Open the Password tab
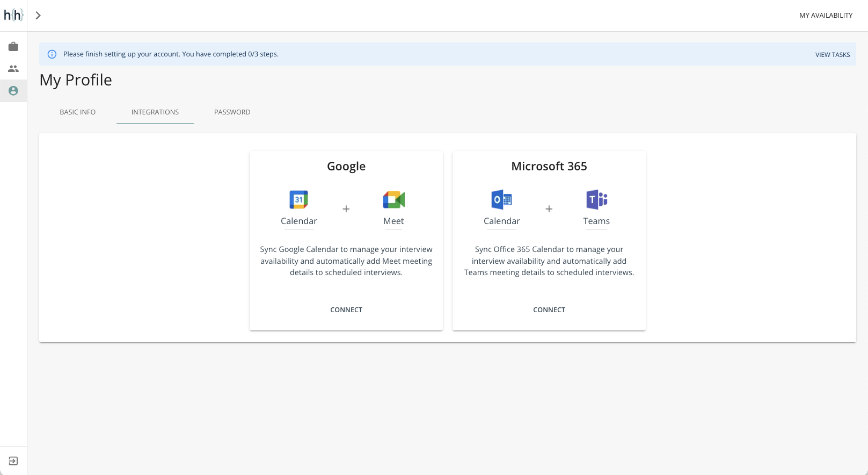The image size is (868, 475). click(x=232, y=112)
